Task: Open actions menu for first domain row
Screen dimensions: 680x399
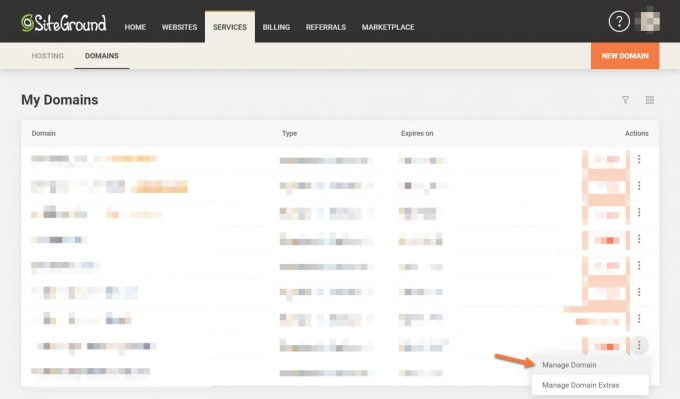Action: point(639,159)
